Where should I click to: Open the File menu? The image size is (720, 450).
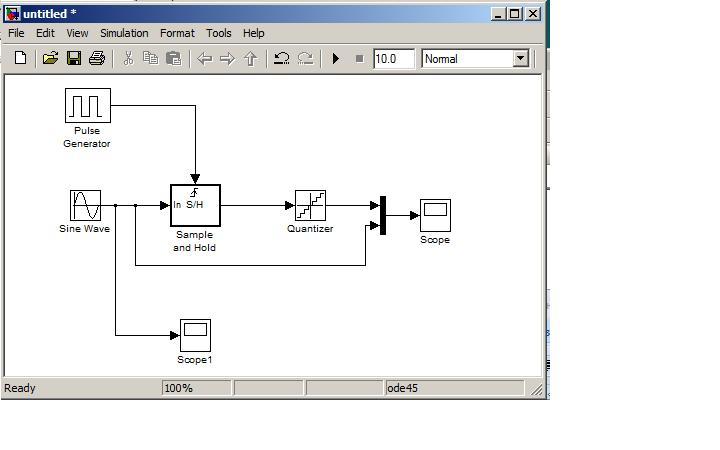click(16, 33)
